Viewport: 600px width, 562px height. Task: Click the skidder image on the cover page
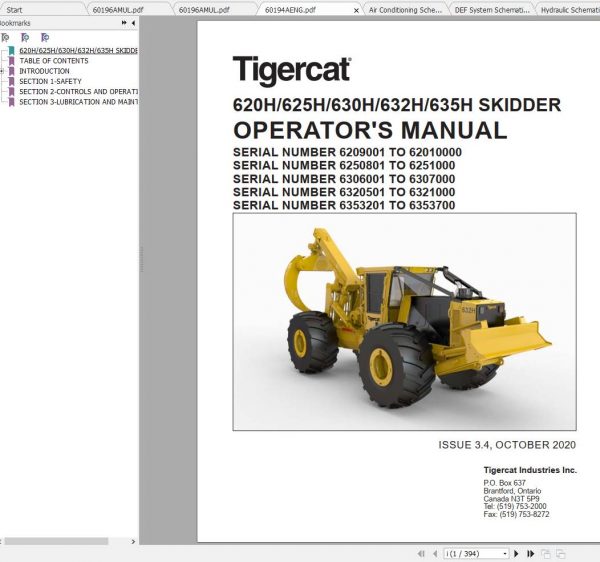[x=404, y=322]
